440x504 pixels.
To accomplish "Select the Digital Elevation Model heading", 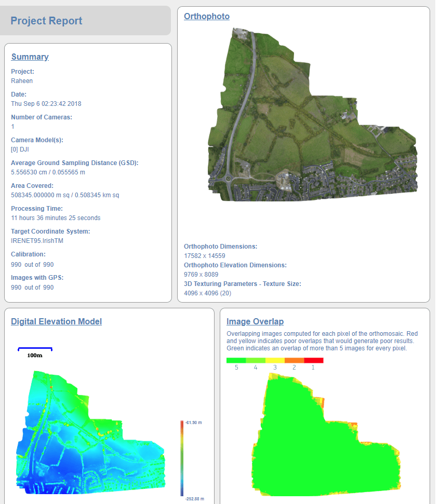I will click(x=56, y=321).
